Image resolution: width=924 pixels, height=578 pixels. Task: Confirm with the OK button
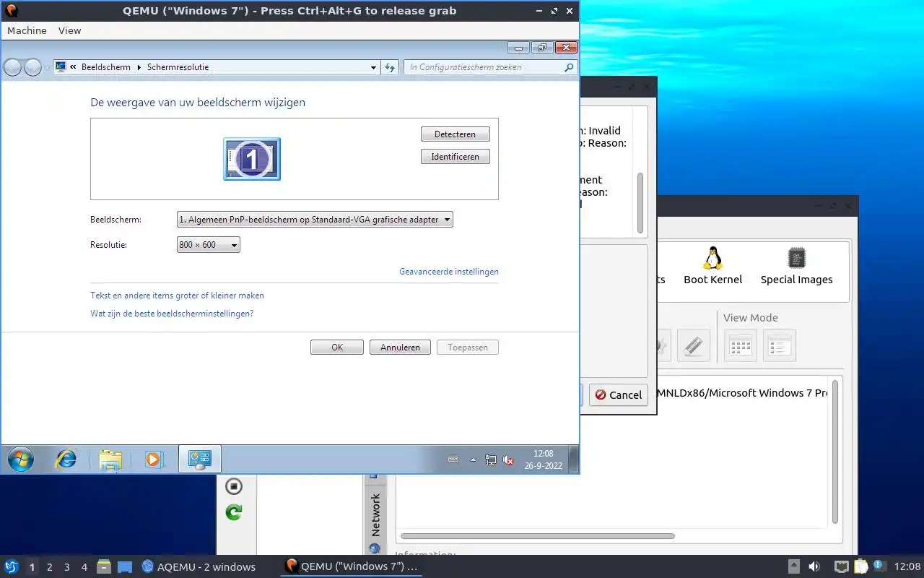pos(337,348)
